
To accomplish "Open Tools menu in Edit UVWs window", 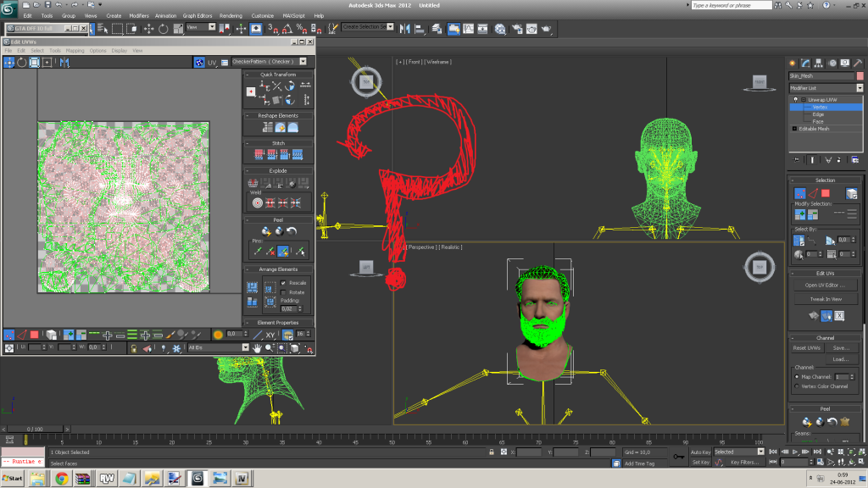I will [55, 51].
